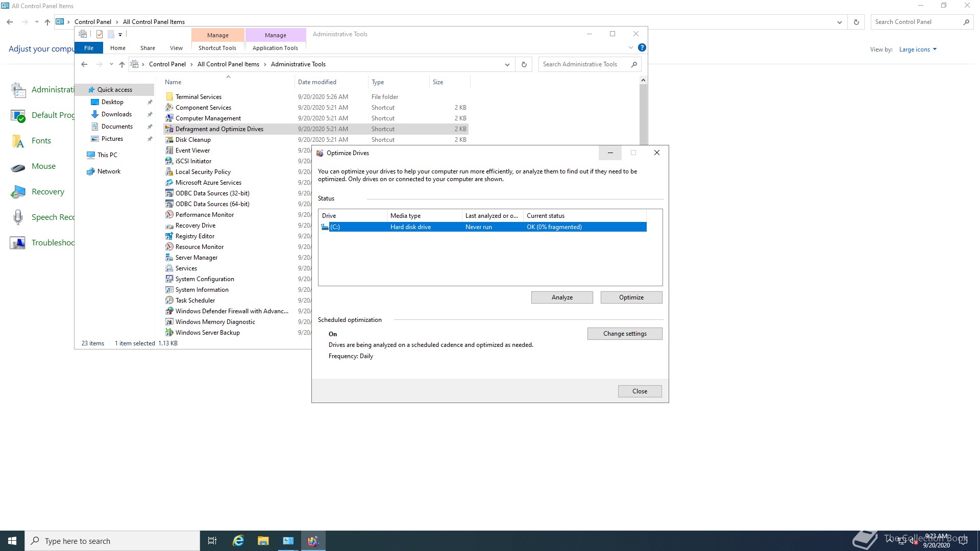Open Internet Explorer from the taskbar
The width and height of the screenshot is (980, 551).
(238, 541)
